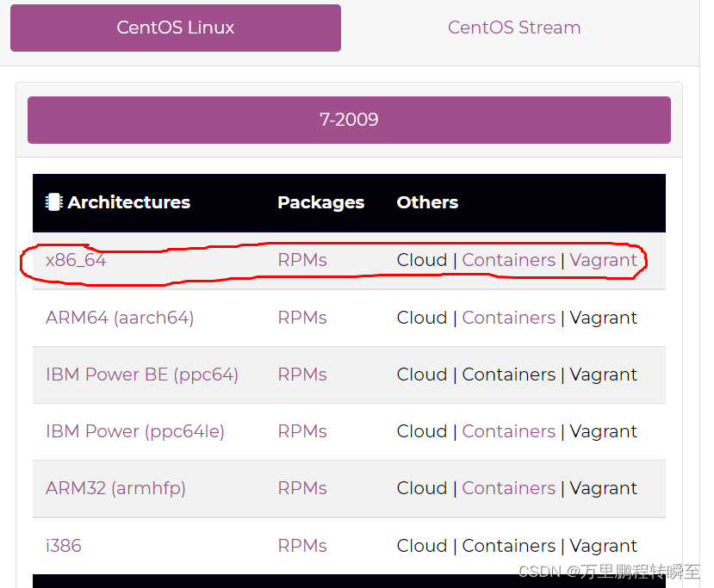Click Cloud text in x86_64 row
Image resolution: width=714 pixels, height=588 pixels.
pyautogui.click(x=422, y=260)
